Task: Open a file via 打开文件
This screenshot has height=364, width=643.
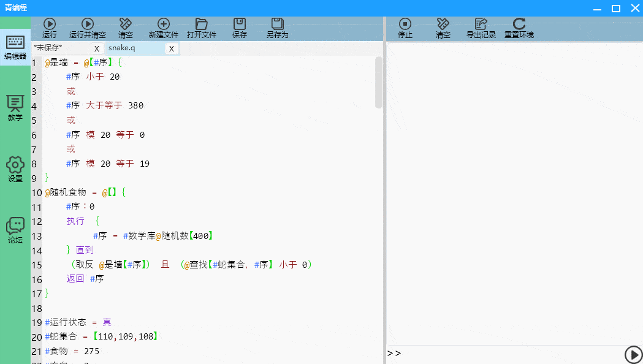Action: [x=201, y=28]
